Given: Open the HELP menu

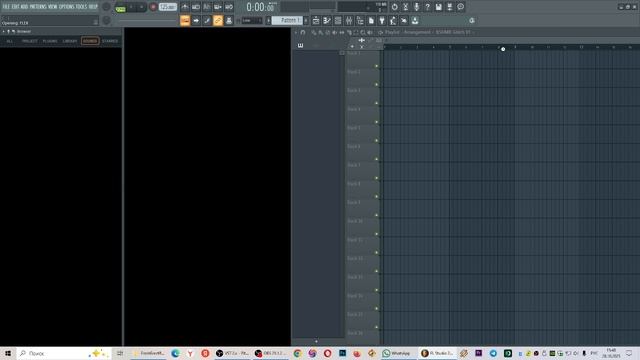Looking at the screenshot, I should click(x=93, y=7).
